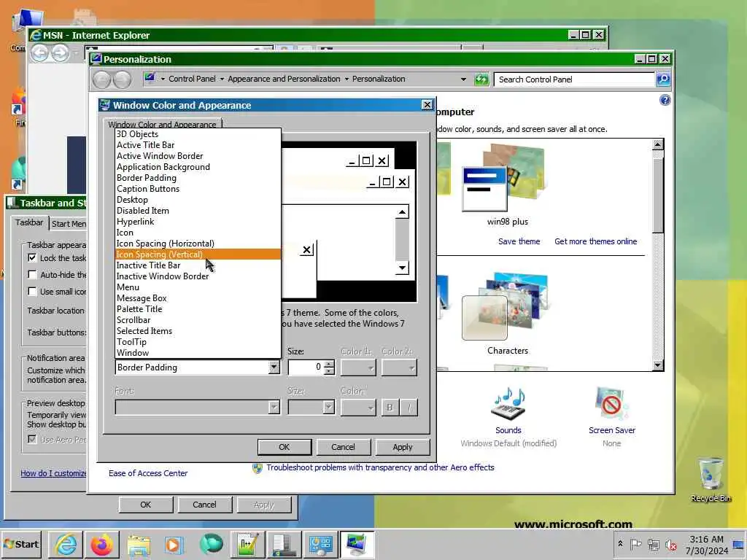
Task: Pick Message Box from the item list
Action: point(198,298)
